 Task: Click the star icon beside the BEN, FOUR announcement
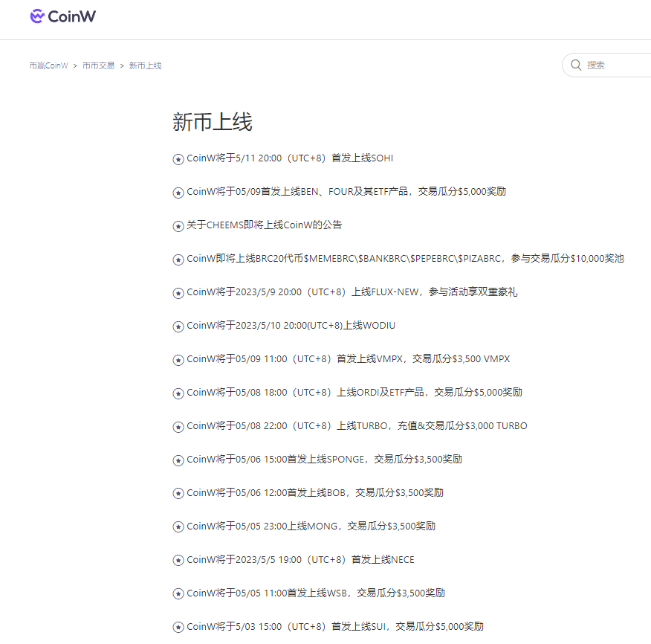(178, 193)
